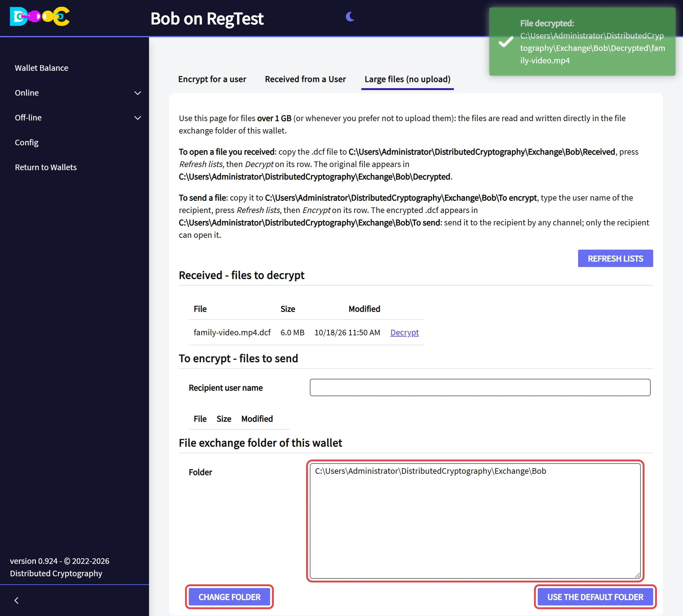Select the family-video.mp4.dcf file name cell
Viewport: 683px width, 616px height.
tap(232, 332)
